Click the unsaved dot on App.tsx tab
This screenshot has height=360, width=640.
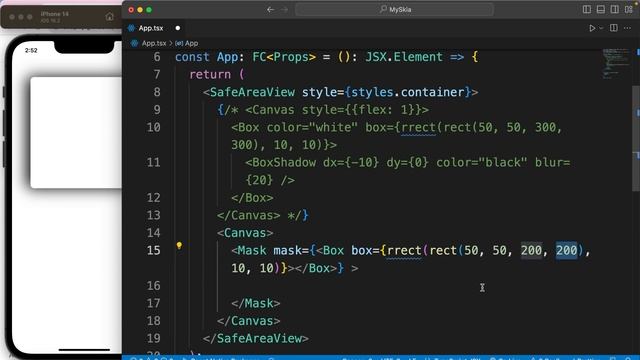pyautogui.click(x=178, y=28)
